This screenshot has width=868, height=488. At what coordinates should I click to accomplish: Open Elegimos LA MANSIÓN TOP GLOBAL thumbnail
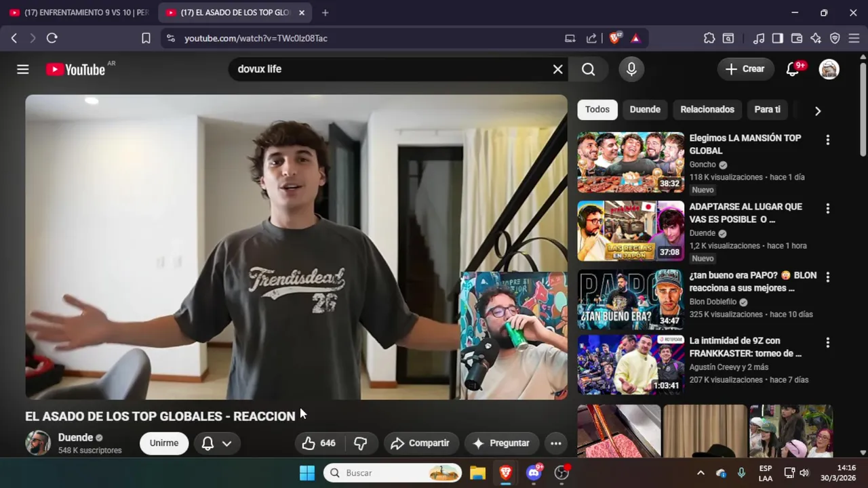(x=631, y=162)
